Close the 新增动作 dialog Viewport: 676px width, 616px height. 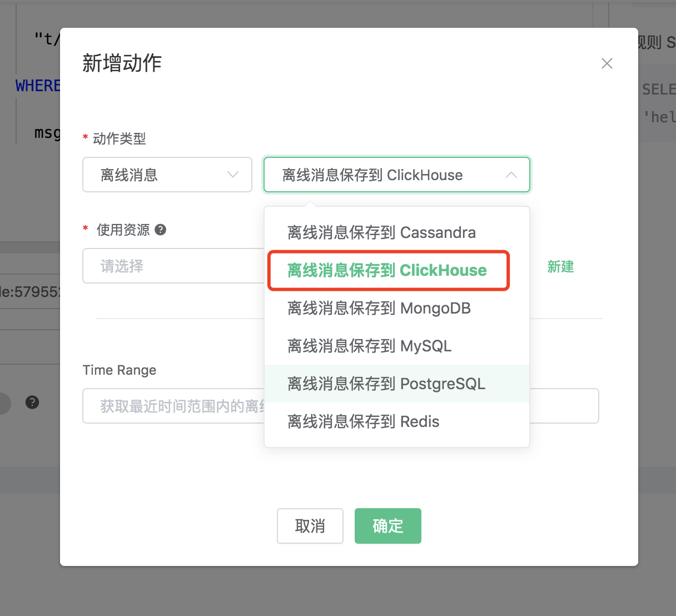click(607, 63)
